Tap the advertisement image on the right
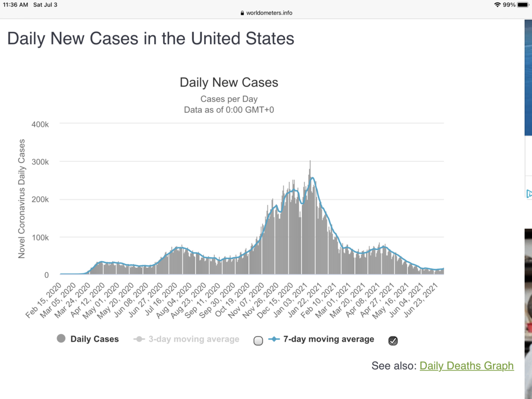The width and height of the screenshot is (532, 399). [x=528, y=312]
